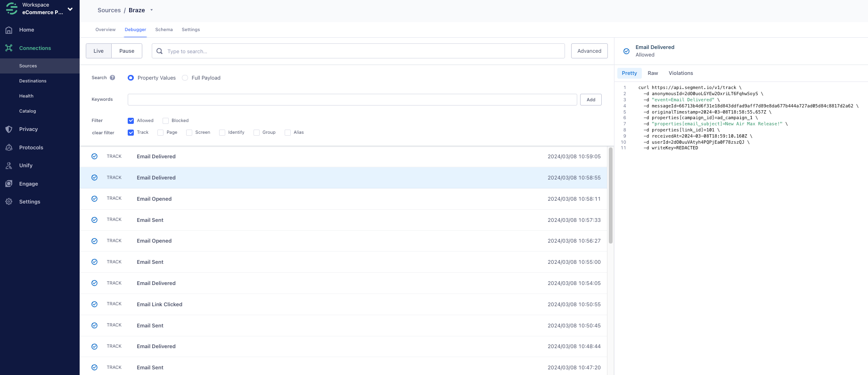868x375 pixels.
Task: Click the clear filter link
Action: pyautogui.click(x=103, y=133)
